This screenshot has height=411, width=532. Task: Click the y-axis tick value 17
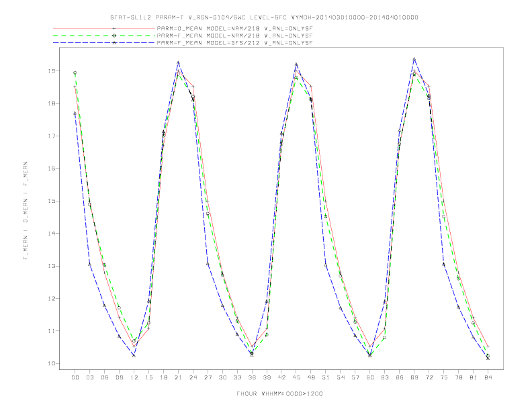52,136
